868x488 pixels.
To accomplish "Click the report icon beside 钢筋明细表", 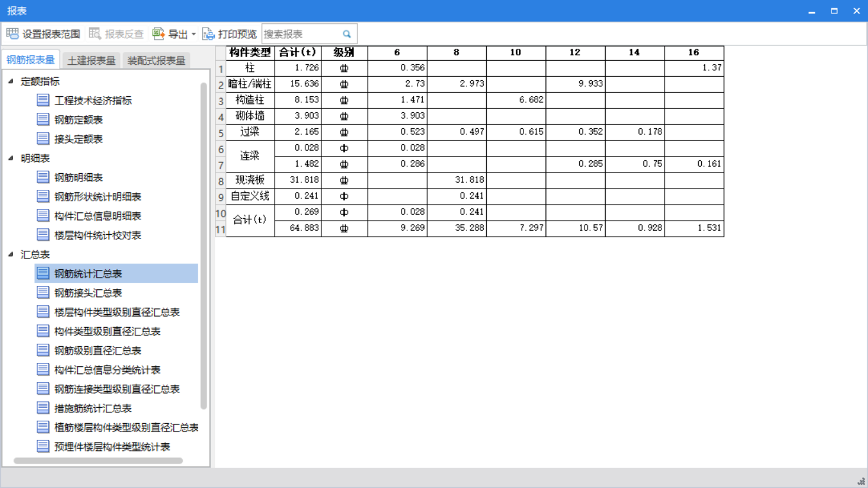I will pyautogui.click(x=43, y=177).
